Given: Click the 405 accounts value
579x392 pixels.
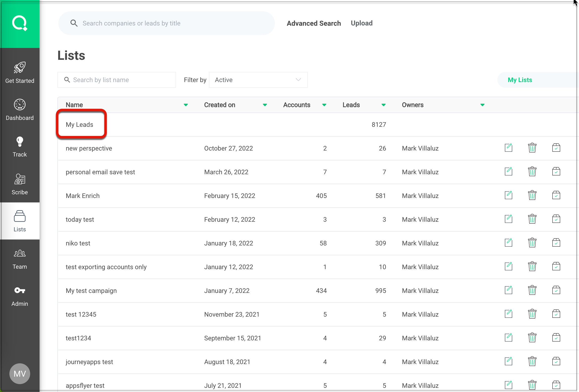Looking at the screenshot, I should (321, 196).
